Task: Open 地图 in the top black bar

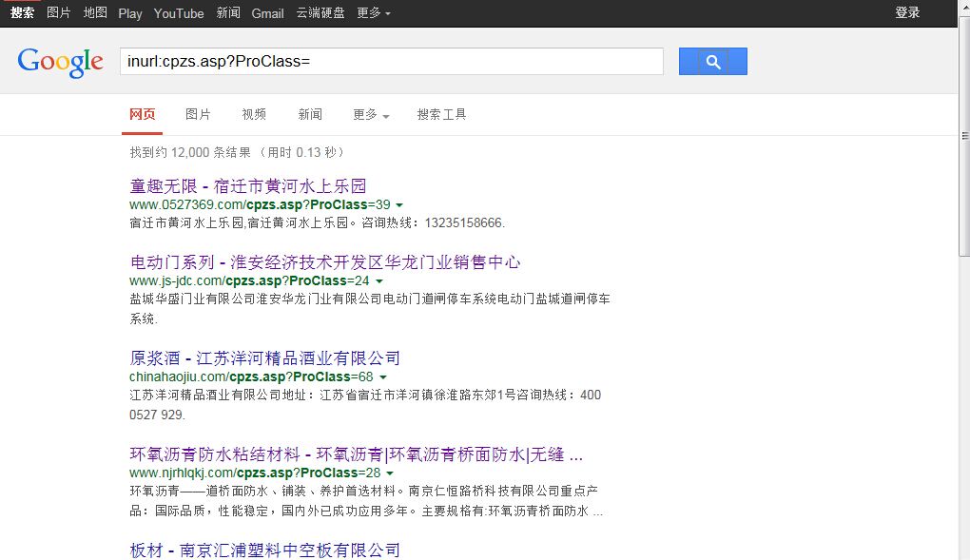Action: (95, 13)
